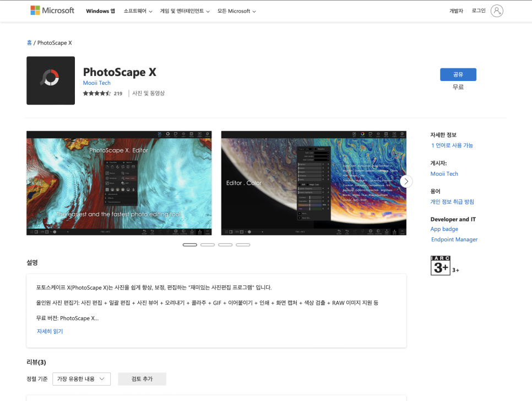Open the user account avatar icon
The height and width of the screenshot is (401, 532).
click(x=497, y=11)
